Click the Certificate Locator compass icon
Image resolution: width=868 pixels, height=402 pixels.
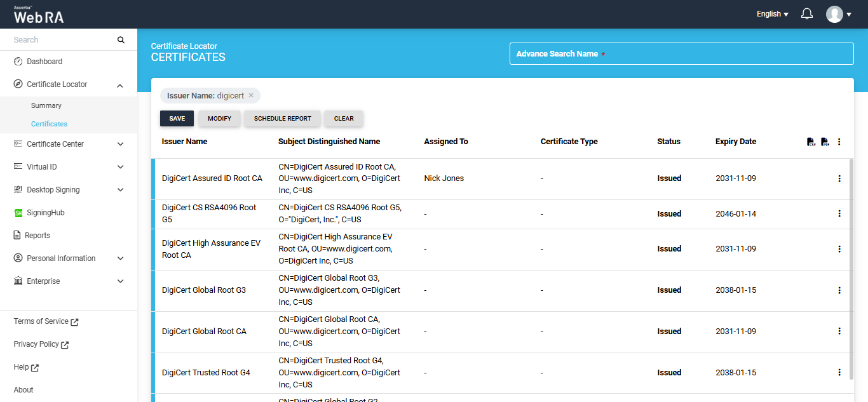point(18,84)
